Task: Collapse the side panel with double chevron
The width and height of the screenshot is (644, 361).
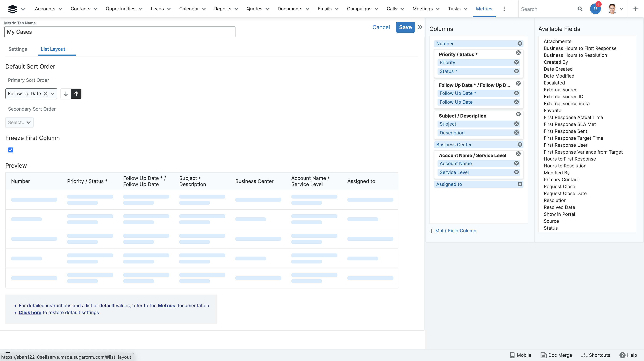Action: (420, 27)
